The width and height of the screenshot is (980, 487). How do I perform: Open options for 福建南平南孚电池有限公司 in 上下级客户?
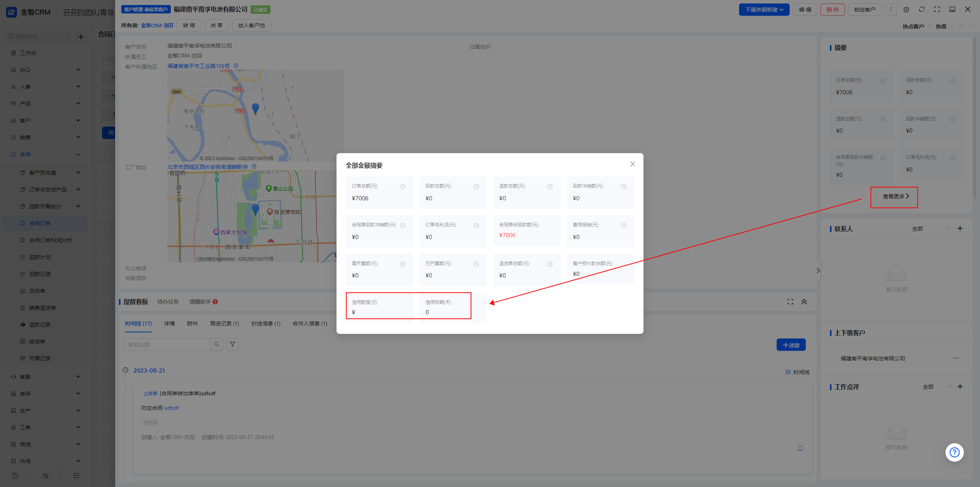pyautogui.click(x=956, y=358)
